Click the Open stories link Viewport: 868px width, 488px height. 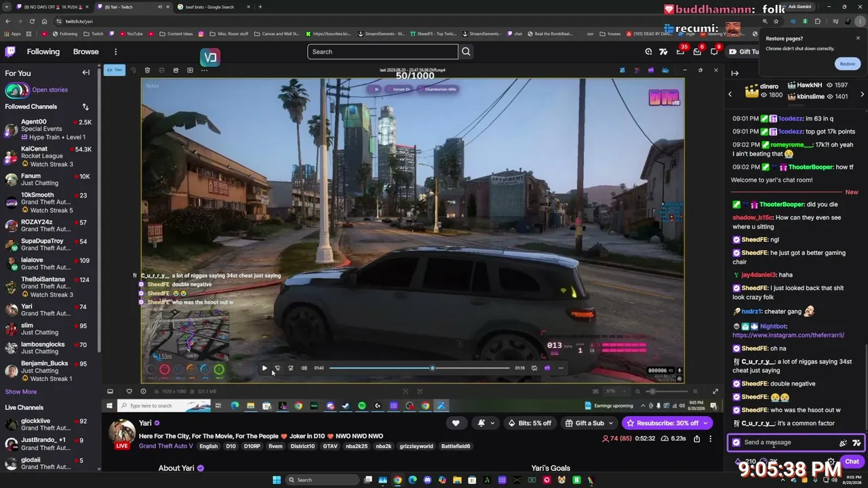click(50, 89)
